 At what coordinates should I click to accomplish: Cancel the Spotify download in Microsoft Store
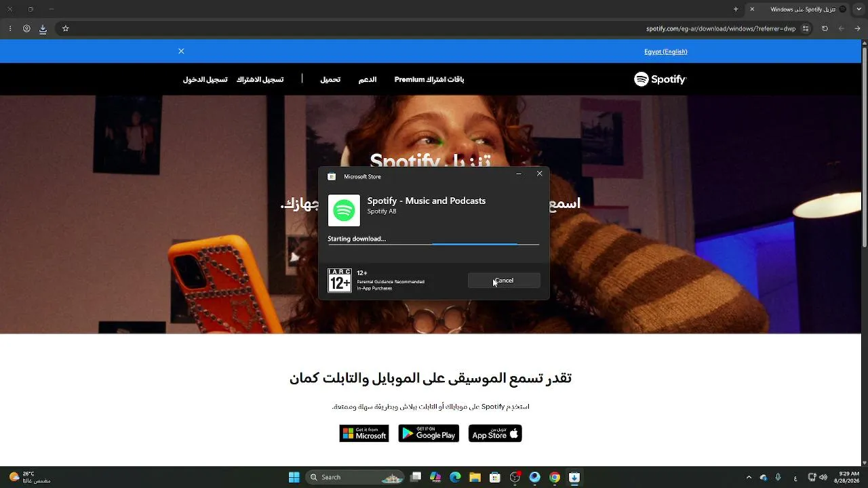pos(504,281)
